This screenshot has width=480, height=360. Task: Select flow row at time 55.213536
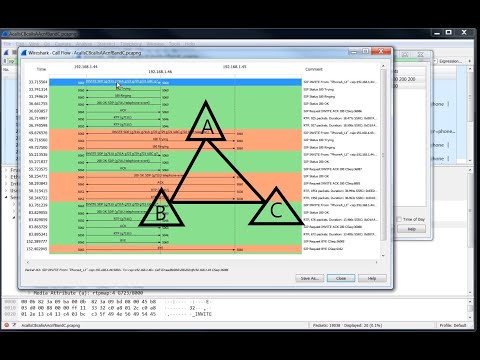tap(175, 155)
